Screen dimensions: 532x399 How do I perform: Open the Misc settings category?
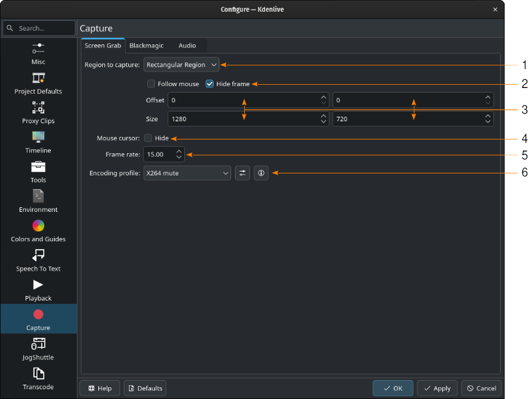pyautogui.click(x=38, y=53)
